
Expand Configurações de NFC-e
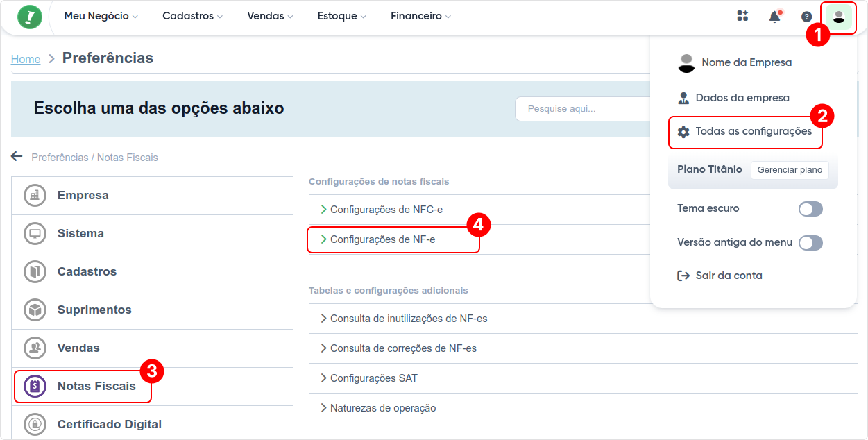(386, 210)
